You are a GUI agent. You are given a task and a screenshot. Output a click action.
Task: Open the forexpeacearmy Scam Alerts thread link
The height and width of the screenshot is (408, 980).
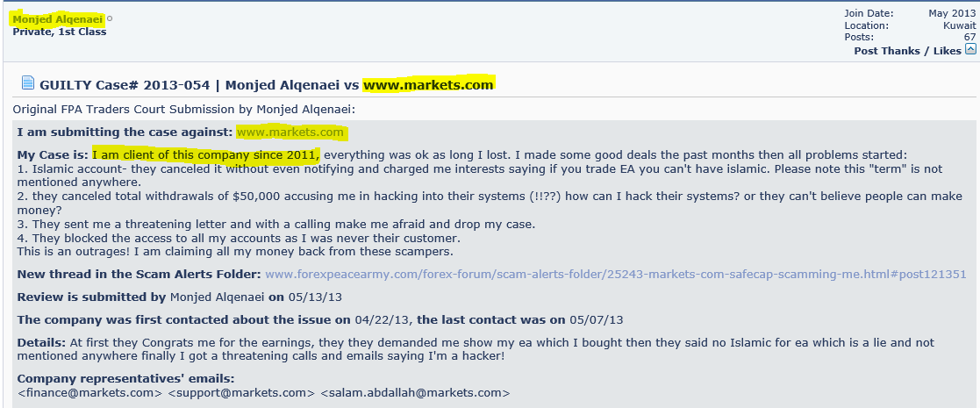[615, 275]
